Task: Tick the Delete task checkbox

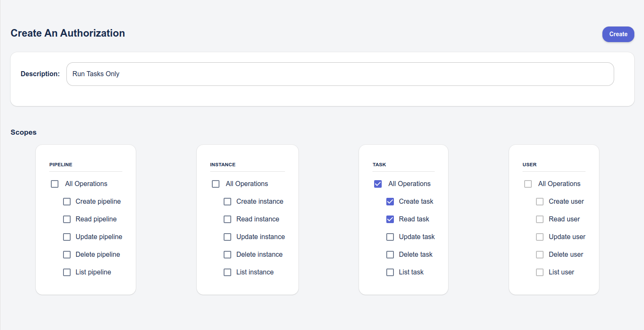Action: click(390, 255)
